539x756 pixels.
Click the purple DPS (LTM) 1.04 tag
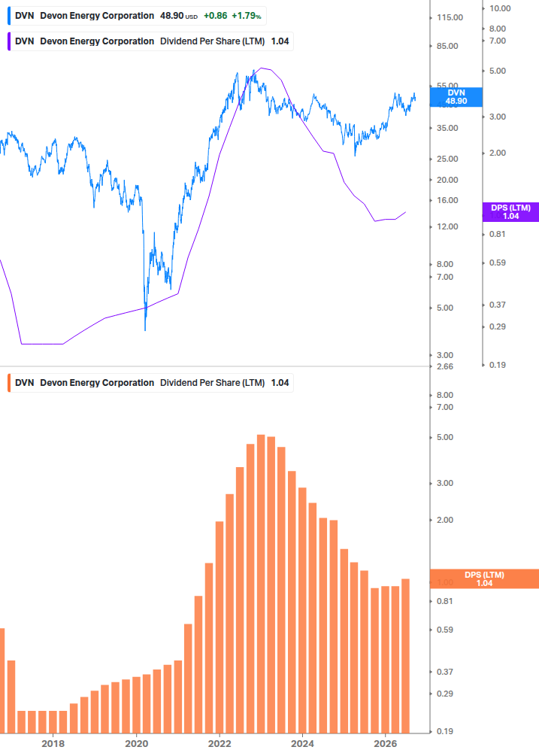click(510, 212)
